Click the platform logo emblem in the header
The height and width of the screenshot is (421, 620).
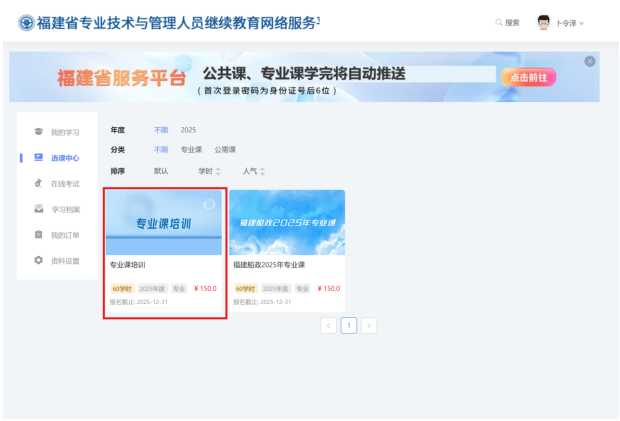[26, 23]
